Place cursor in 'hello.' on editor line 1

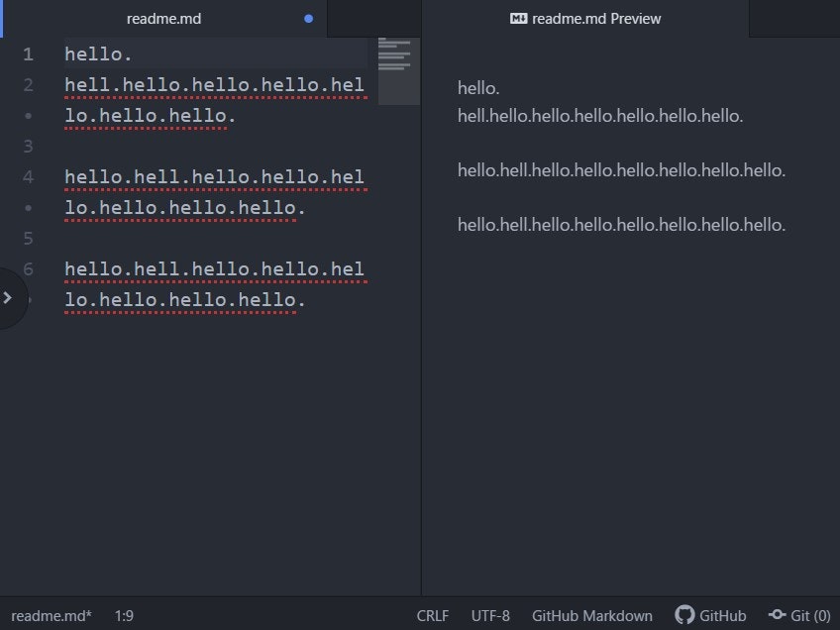pos(98,54)
